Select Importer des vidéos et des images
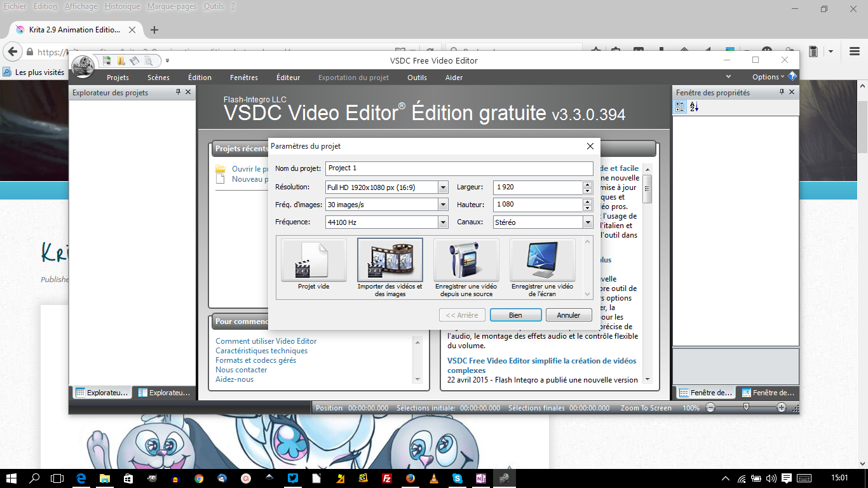 [390, 268]
